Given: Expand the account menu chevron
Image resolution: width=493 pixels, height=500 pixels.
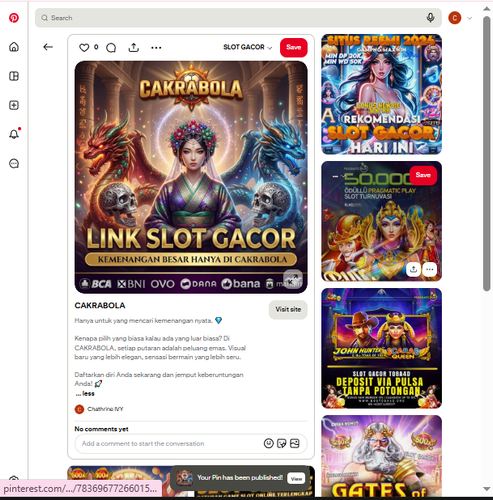Looking at the screenshot, I should (469, 18).
